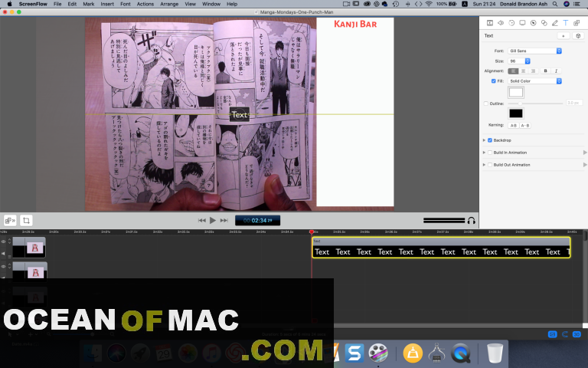
Task: Click the Text box on the canvas
Action: coord(239,114)
